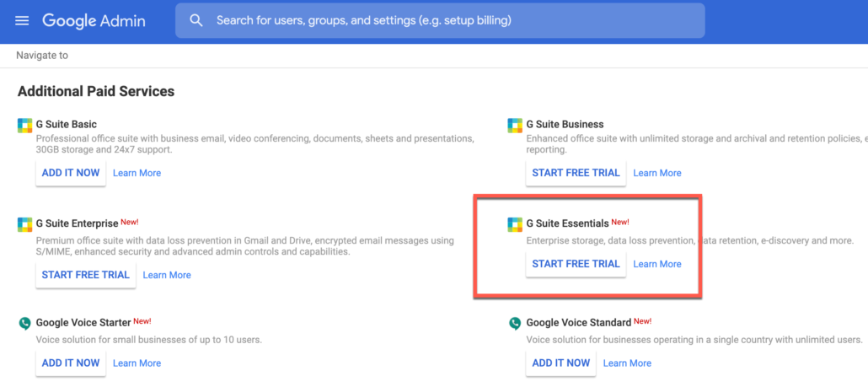Click the single country voice solution description
This screenshot has width=868, height=387.
[694, 340]
